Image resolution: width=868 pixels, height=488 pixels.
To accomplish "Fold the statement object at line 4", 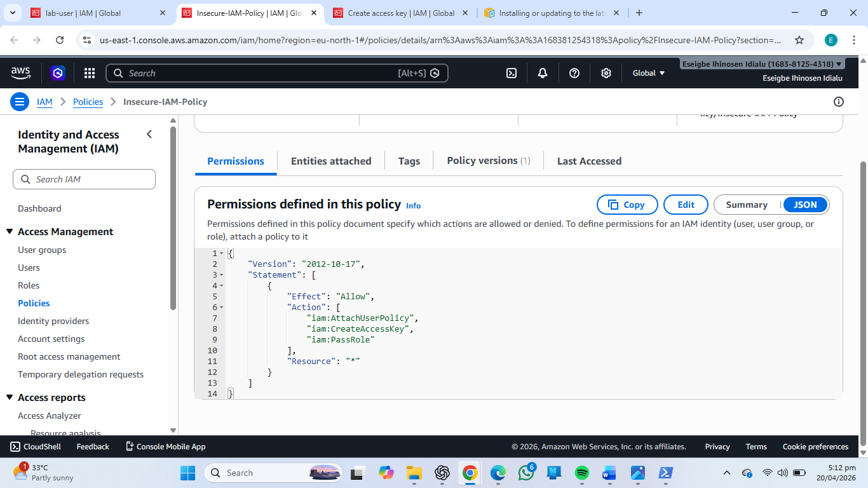I will tap(221, 286).
